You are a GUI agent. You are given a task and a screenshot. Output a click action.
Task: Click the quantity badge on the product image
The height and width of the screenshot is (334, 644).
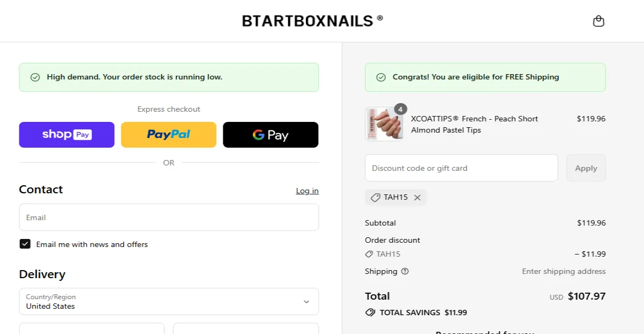400,109
